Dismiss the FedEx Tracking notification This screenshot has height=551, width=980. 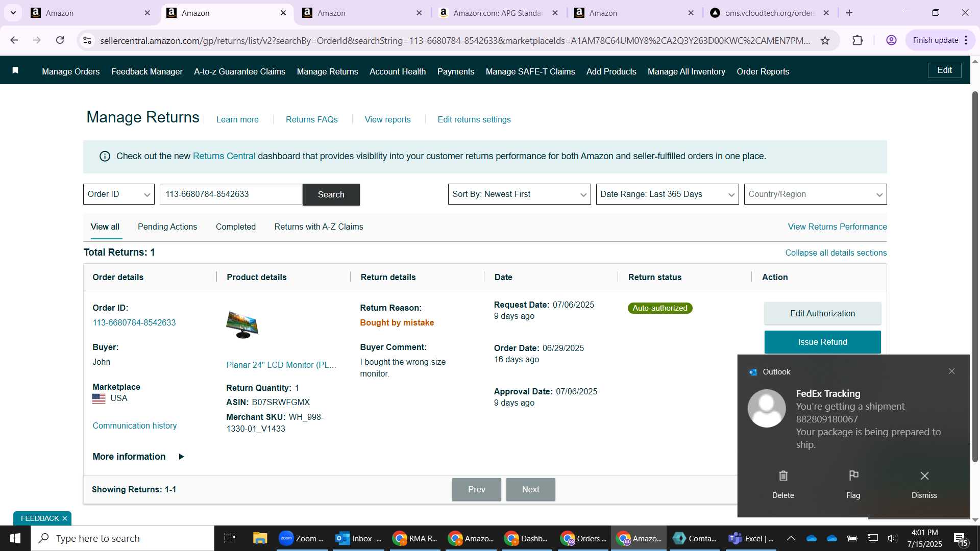(x=924, y=484)
